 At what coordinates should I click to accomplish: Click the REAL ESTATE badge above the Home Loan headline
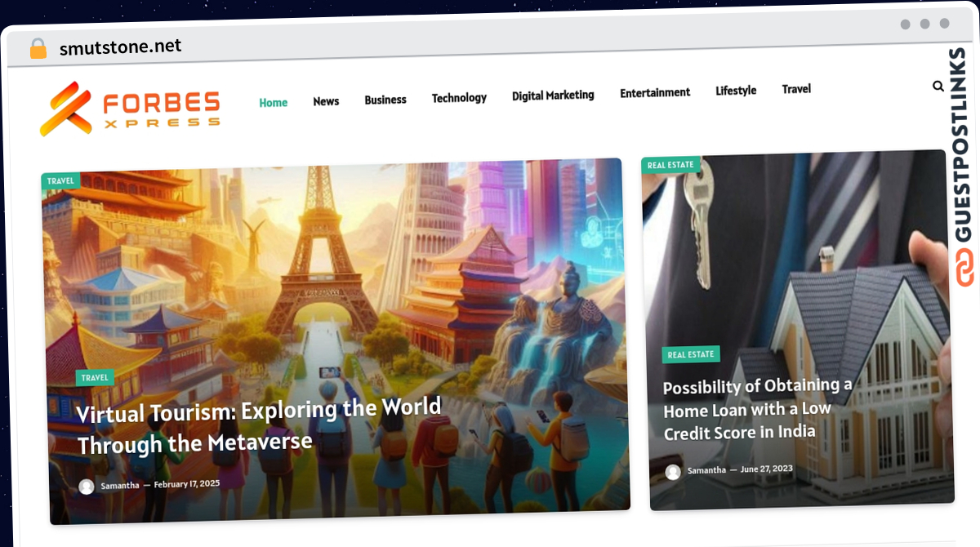coord(691,354)
